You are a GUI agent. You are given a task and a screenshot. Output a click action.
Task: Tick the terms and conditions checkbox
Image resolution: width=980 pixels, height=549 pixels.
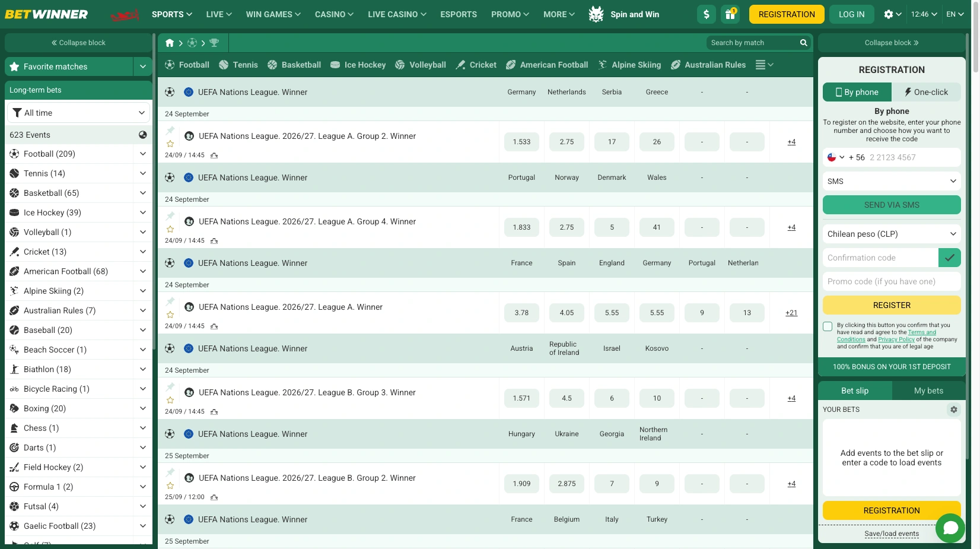tap(828, 326)
